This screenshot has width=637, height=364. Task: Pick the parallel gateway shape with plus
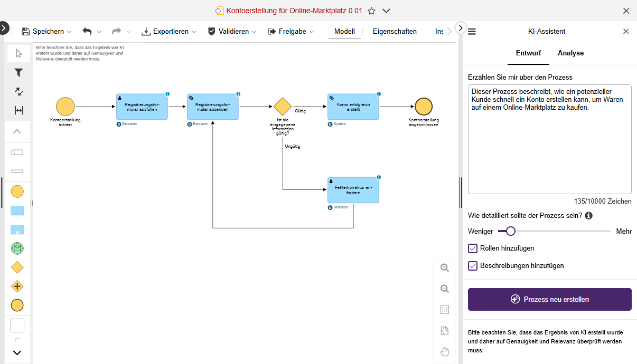click(17, 286)
